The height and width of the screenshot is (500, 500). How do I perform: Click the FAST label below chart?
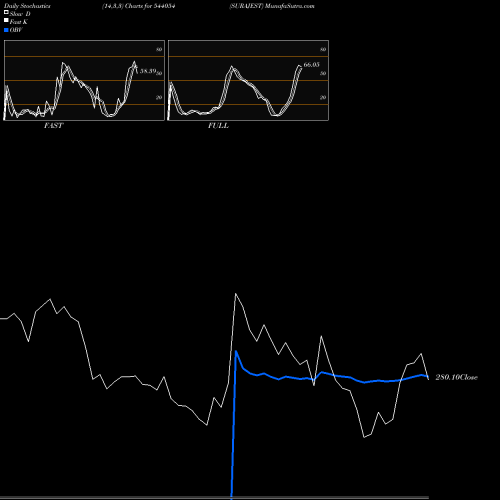(53, 126)
